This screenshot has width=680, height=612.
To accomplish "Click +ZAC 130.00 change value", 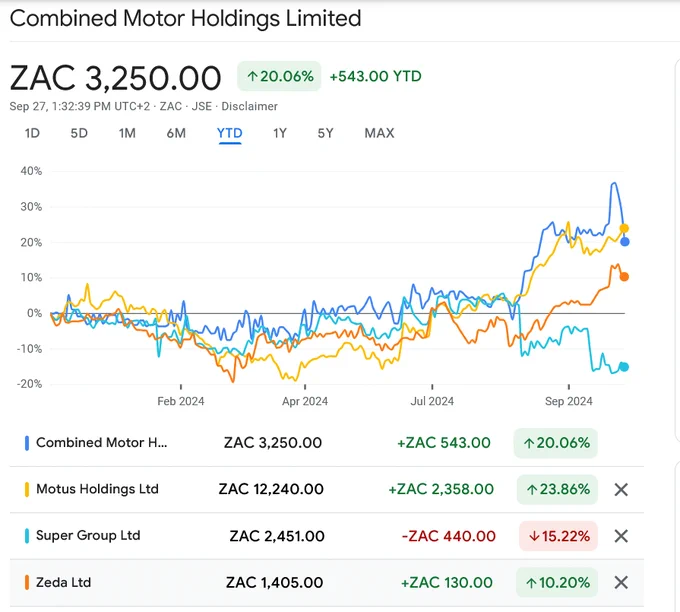I will point(447,583).
